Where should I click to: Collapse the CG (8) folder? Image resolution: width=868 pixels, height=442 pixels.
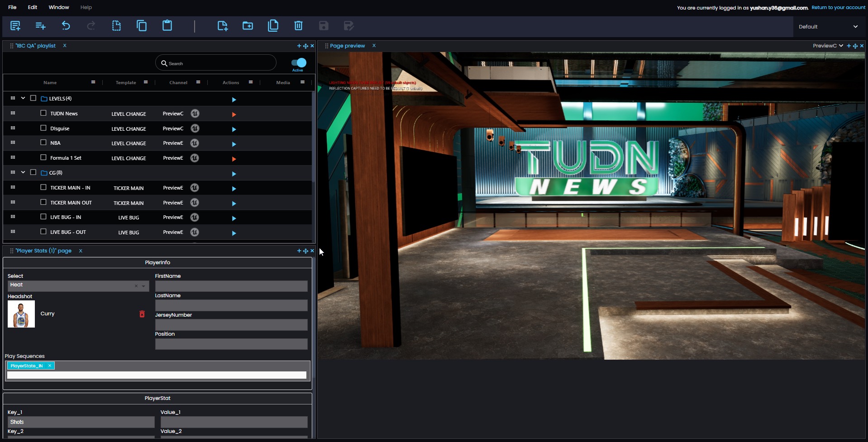click(x=23, y=172)
